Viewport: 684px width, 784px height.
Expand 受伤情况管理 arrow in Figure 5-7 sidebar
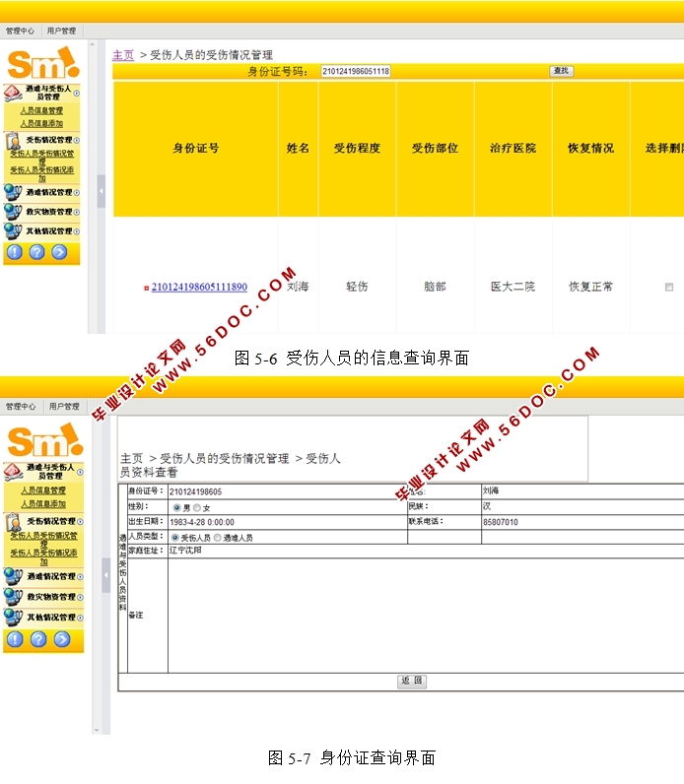click(80, 521)
